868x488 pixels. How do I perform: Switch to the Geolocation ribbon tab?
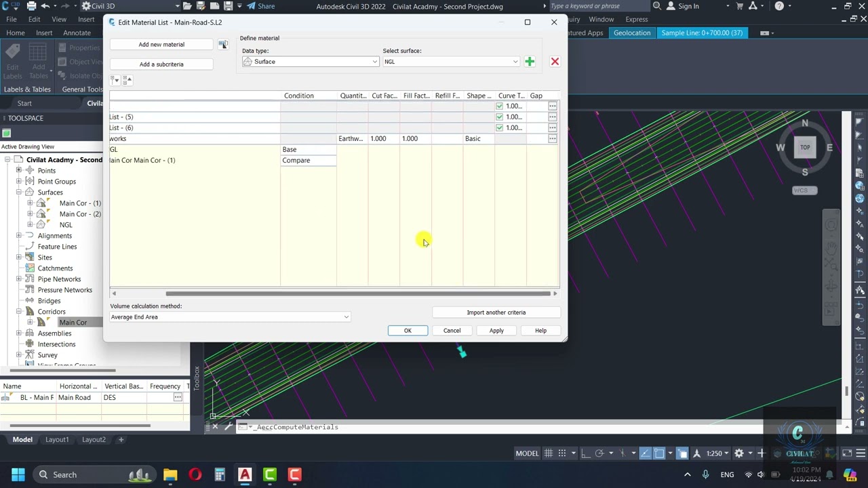click(x=632, y=33)
